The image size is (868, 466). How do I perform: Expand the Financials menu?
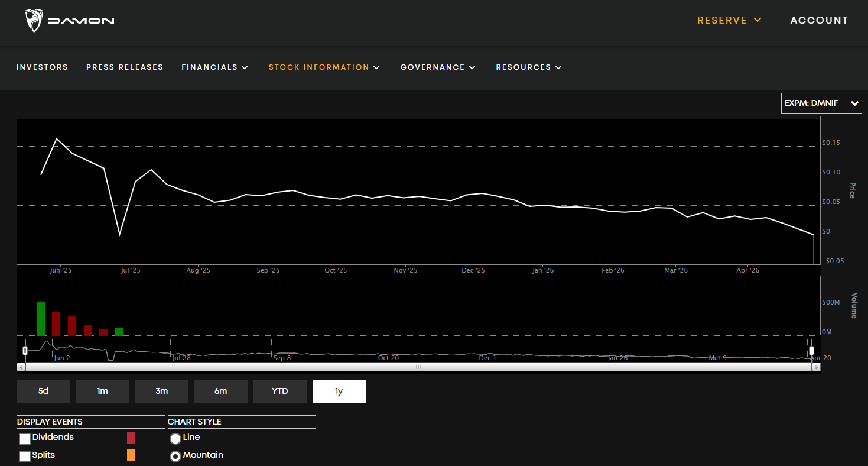tap(214, 67)
